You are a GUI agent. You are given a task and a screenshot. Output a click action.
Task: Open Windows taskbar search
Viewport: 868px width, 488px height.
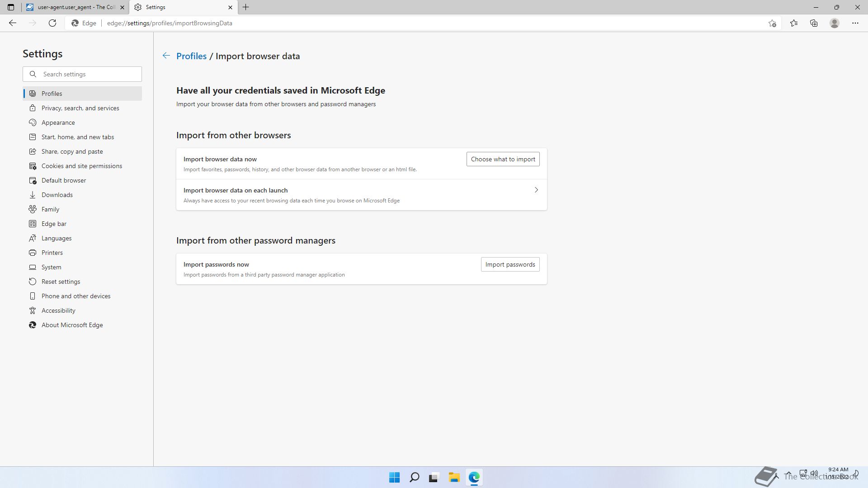coord(414,477)
